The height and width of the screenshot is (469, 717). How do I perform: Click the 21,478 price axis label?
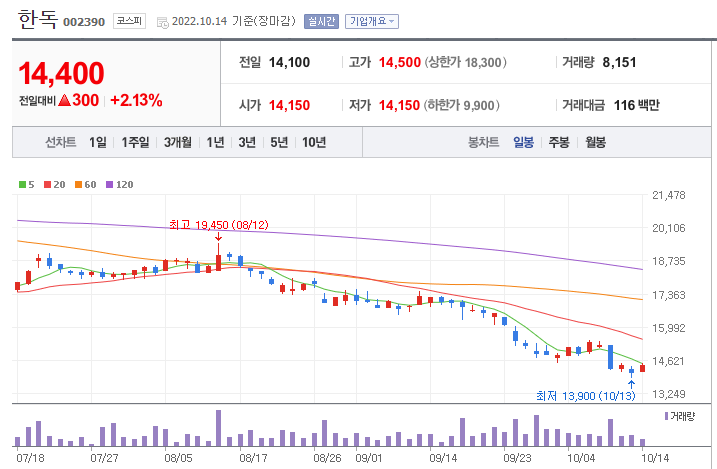[x=669, y=195]
